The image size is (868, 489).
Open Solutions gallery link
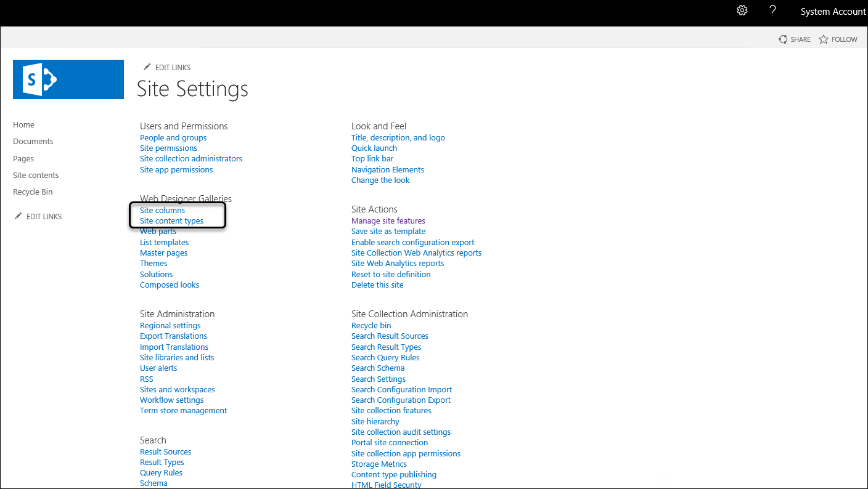coord(156,275)
